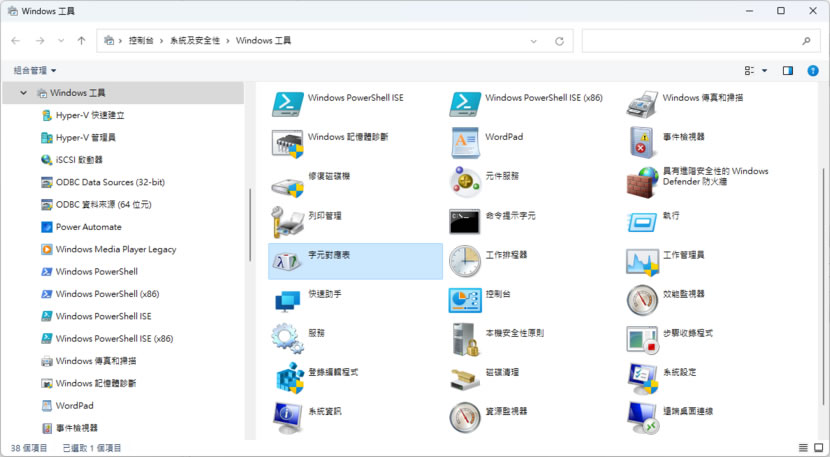Go up one level with up arrow
830x457 pixels.
(81, 41)
